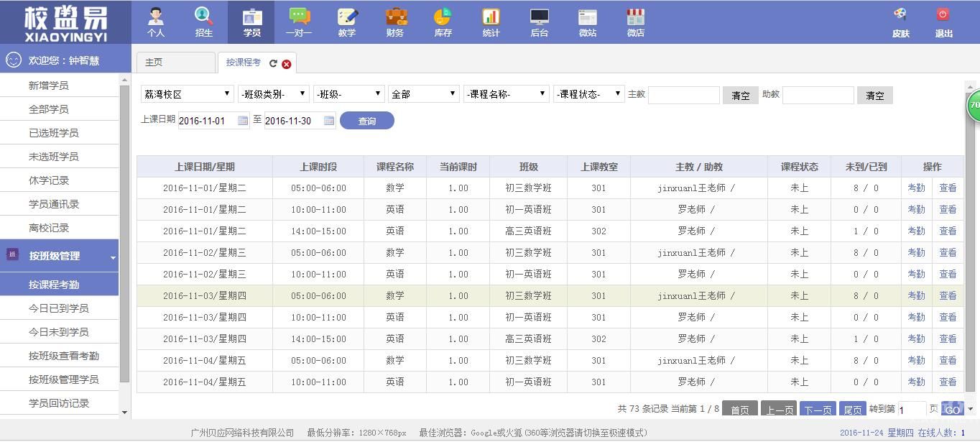Image resolution: width=980 pixels, height=442 pixels.
Task: Open 休学记录 in sidebar
Action: point(59,180)
